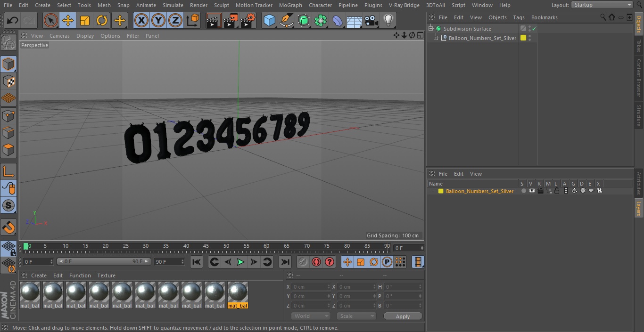The image size is (644, 332).
Task: Click yellow color swatch in Layers manager
Action: [x=441, y=191]
